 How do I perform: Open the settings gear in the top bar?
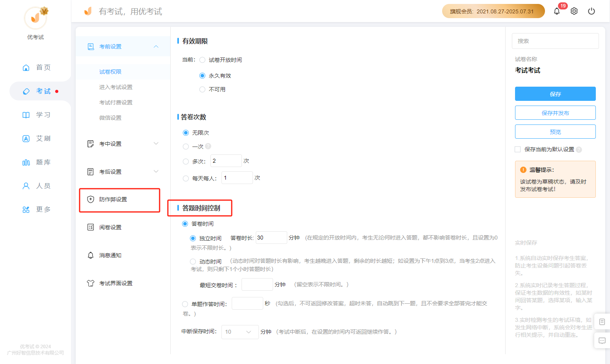tap(574, 11)
